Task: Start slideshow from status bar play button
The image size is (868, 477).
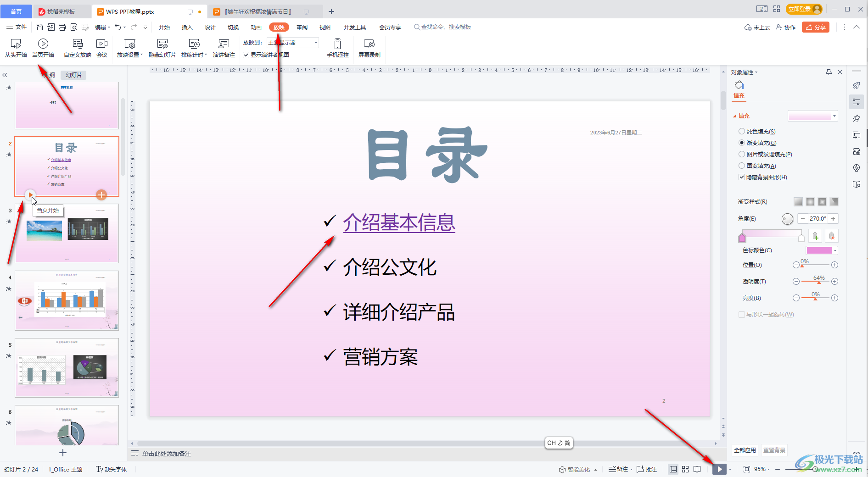Action: (x=719, y=469)
